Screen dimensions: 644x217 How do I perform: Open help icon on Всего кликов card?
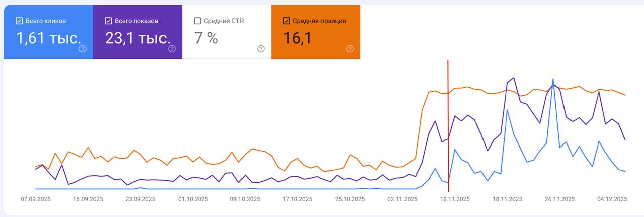pyautogui.click(x=83, y=49)
